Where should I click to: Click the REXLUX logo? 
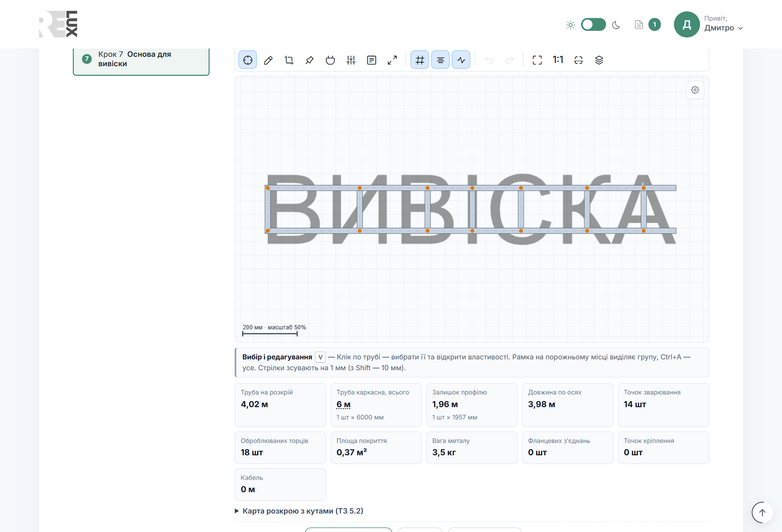pos(58,24)
